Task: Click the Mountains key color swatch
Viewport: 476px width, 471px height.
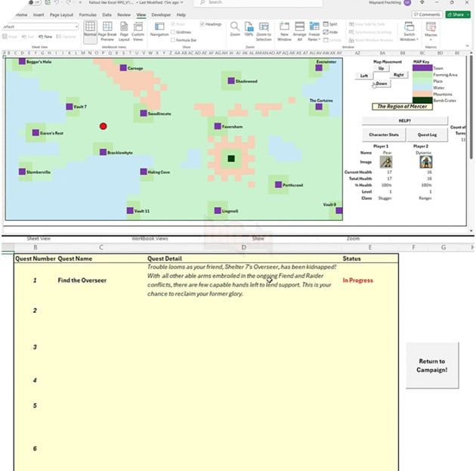Action: [x=422, y=94]
